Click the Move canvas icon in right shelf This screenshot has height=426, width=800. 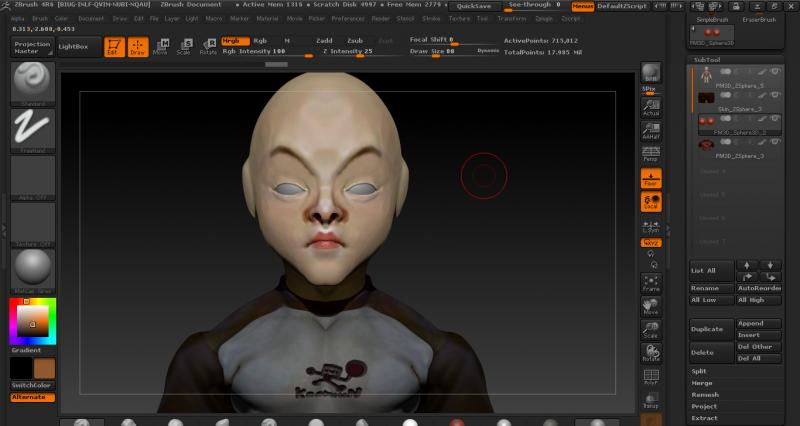pyautogui.click(x=651, y=307)
